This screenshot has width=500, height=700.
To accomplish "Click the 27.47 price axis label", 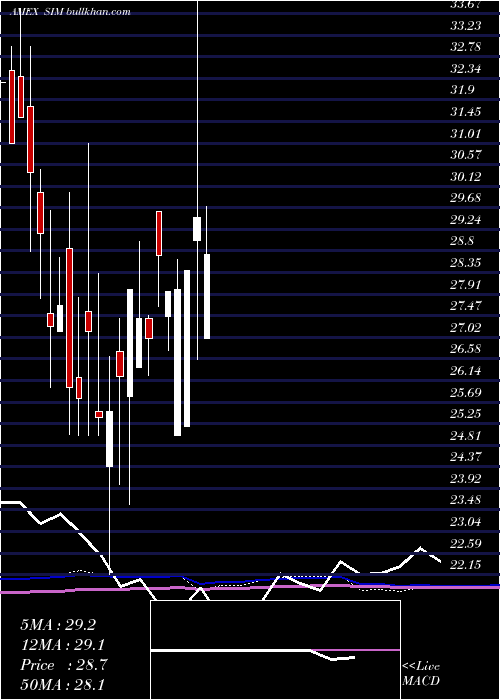I will (466, 306).
